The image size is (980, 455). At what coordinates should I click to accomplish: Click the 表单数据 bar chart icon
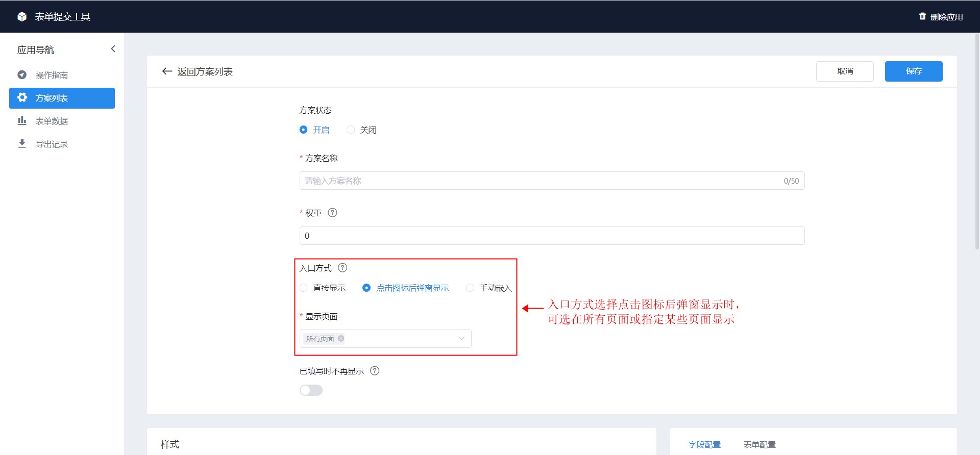tap(22, 120)
